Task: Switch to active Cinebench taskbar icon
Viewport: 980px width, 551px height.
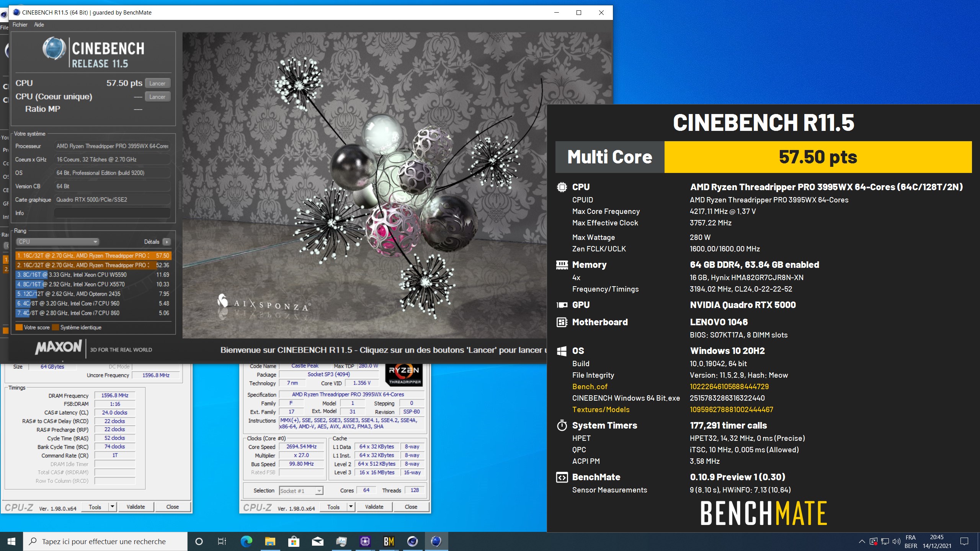Action: pos(436,541)
